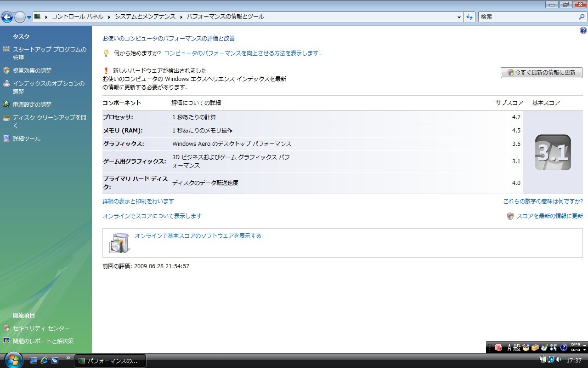Open オンラインで基本スコアのソフトウェアを表示する link
Viewport: 588px width, 368px height.
(198, 236)
